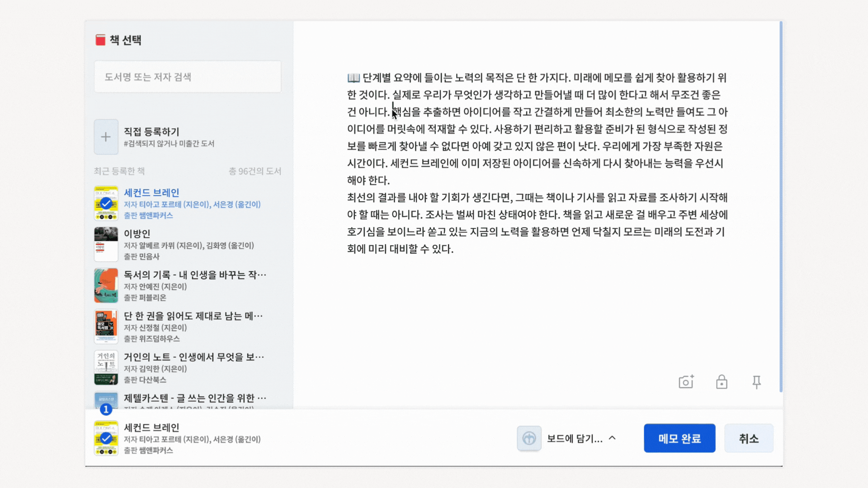868x488 pixels.
Task: Deselect the checked 세컨드 브레인 cover in list
Action: [106, 203]
